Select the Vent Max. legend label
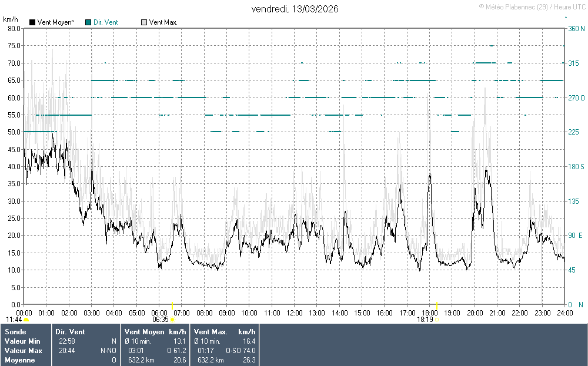This screenshot has height=366, width=588. [163, 22]
